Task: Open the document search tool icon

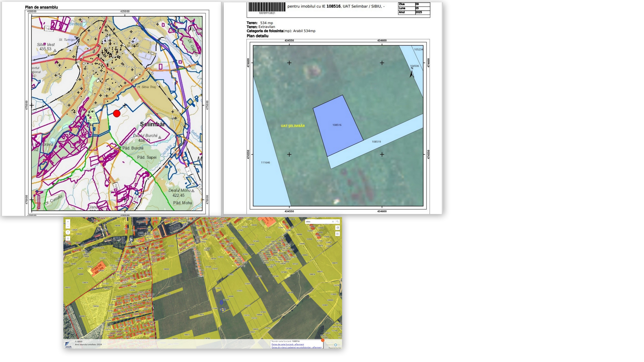Action: point(337,228)
